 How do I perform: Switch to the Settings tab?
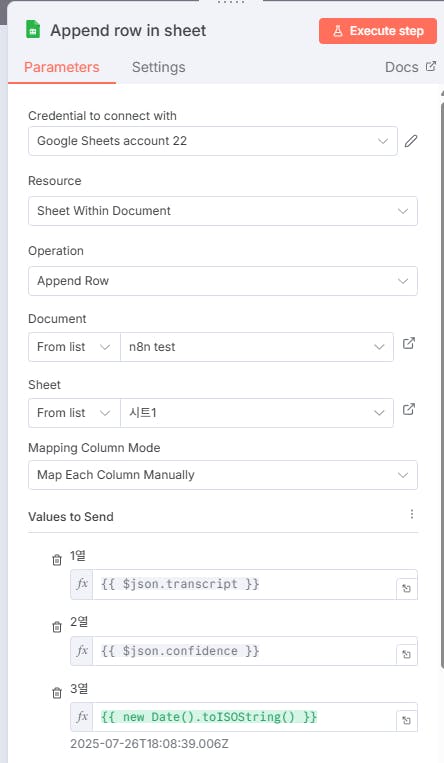coord(158,67)
